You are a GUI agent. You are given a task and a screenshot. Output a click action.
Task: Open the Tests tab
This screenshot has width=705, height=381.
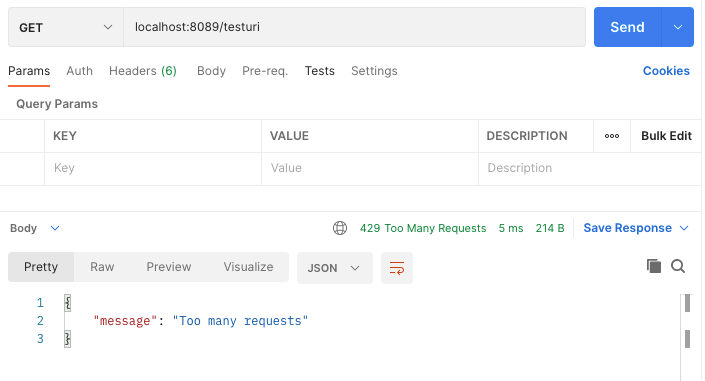coord(320,71)
